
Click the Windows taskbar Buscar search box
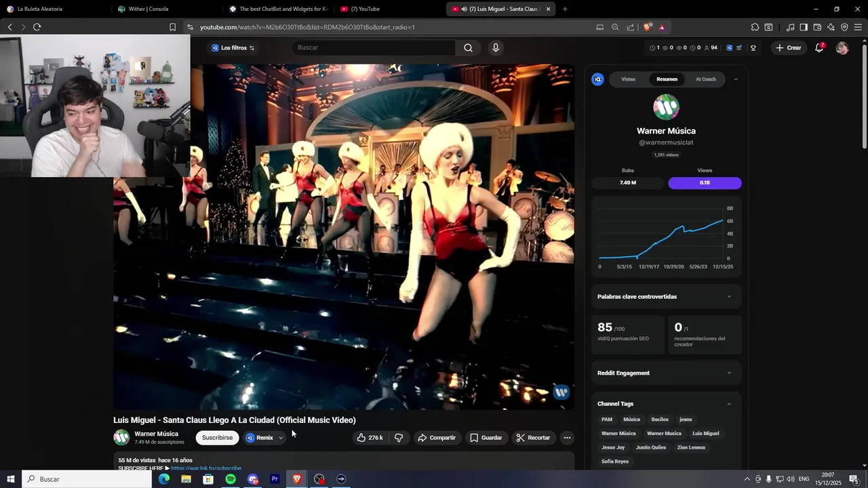[87, 479]
